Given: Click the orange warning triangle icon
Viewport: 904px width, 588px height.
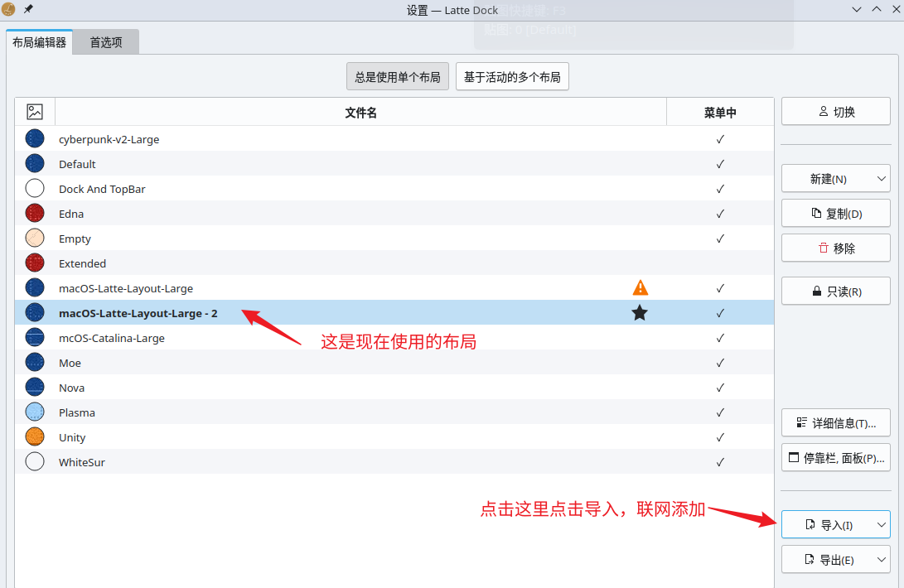Looking at the screenshot, I should tap(640, 287).
